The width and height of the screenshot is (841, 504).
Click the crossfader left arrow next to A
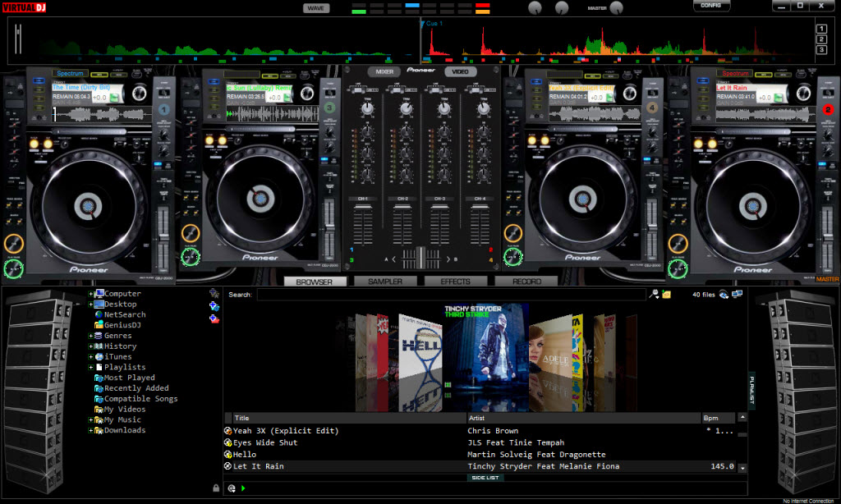393,259
